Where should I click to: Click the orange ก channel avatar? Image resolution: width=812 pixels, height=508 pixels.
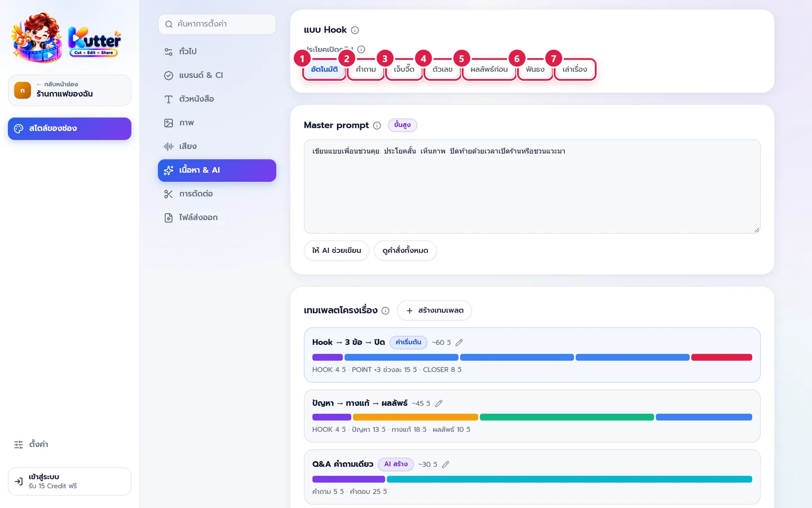[x=23, y=90]
